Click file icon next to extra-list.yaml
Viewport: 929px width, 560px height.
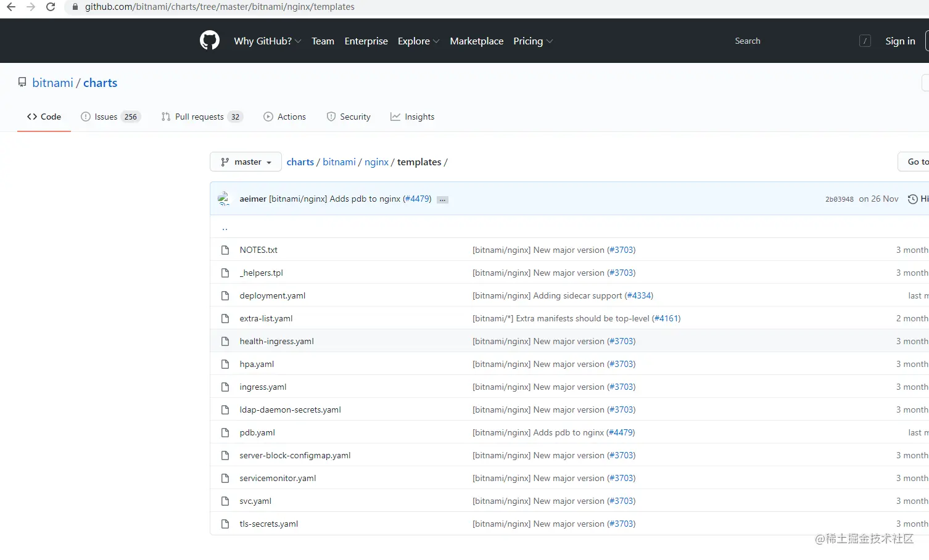point(225,318)
